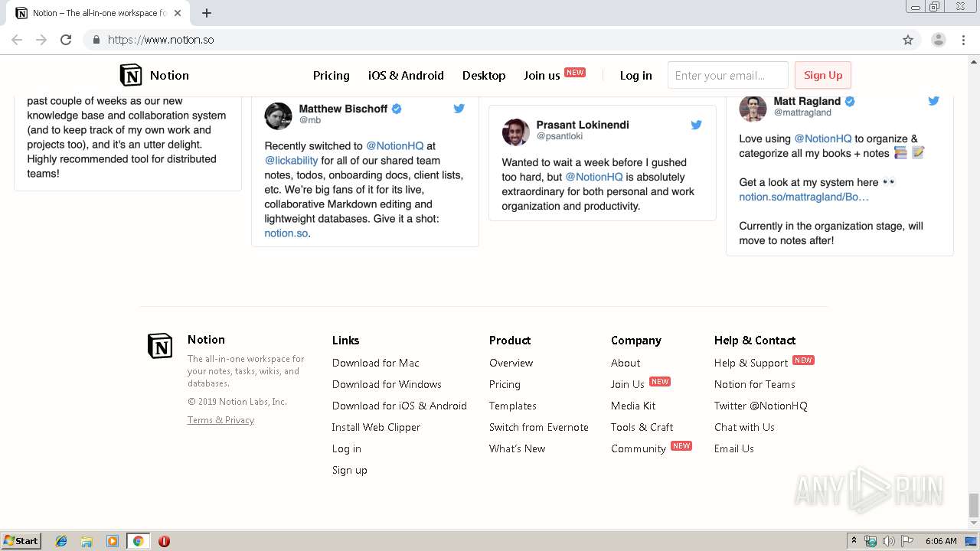This screenshot has width=980, height=551.
Task: Click page vertical scrollbar thumb
Action: [974, 505]
